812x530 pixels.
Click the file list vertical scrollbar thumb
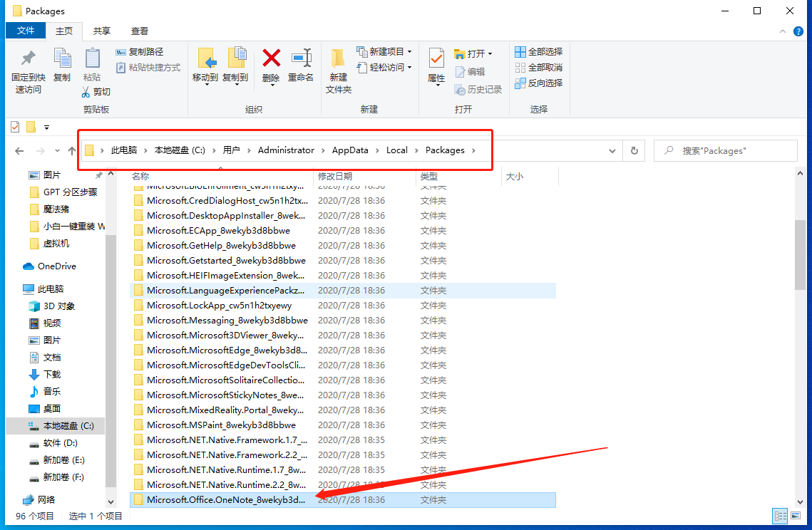[x=800, y=255]
